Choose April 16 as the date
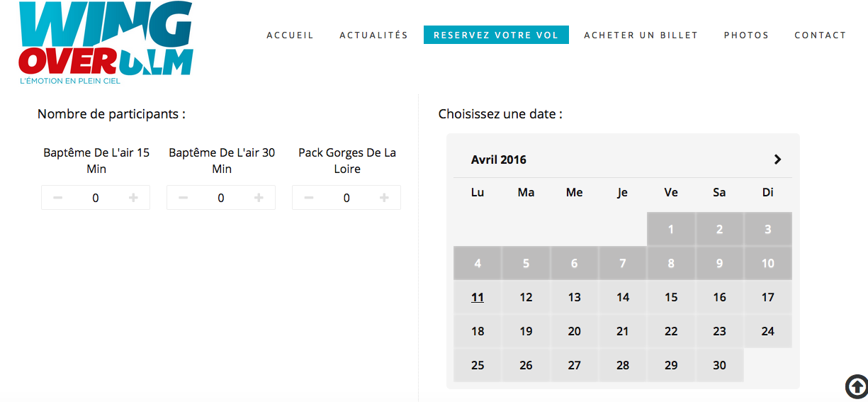This screenshot has height=402, width=868. pyautogui.click(x=720, y=297)
